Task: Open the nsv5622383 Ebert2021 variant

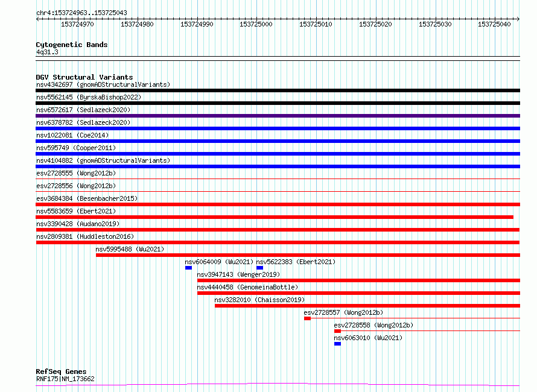Action: pyautogui.click(x=296, y=262)
